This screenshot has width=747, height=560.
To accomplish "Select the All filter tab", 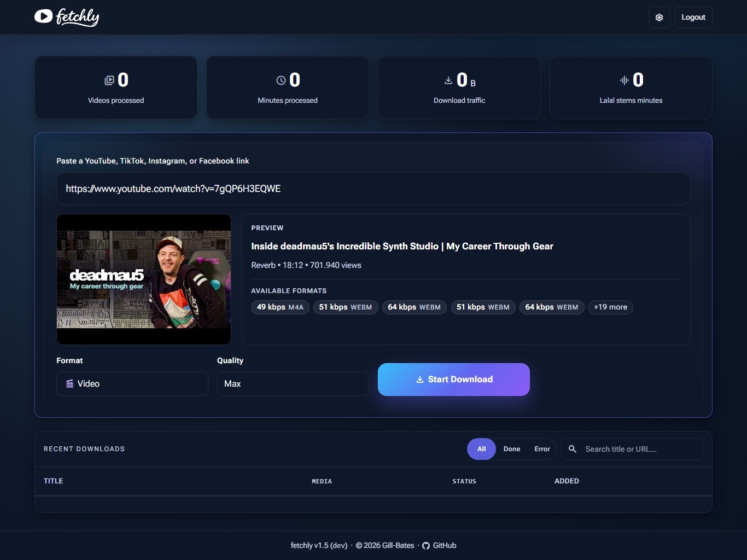I will coord(481,449).
